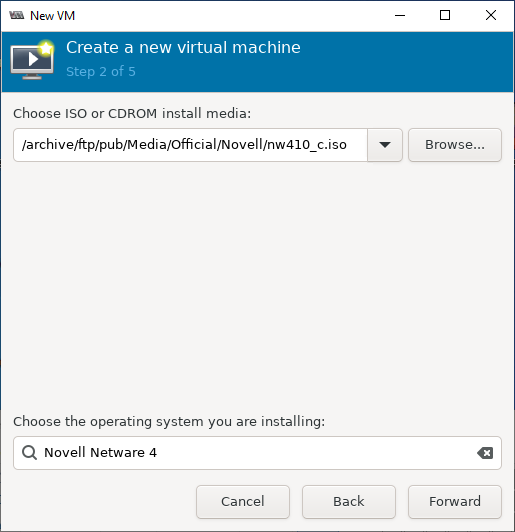Focus the nw410_c.iso path text field
Viewport: 515px width, 532px height.
coord(190,145)
